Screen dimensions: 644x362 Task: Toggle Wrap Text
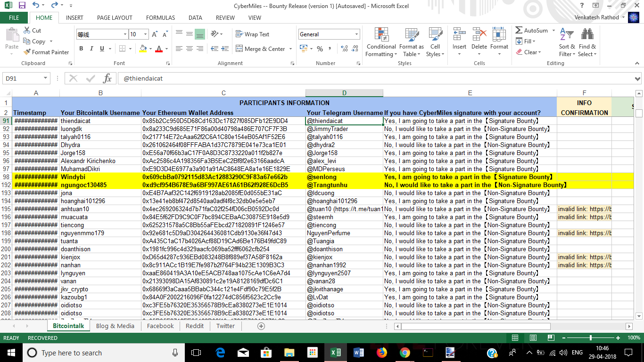pos(252,34)
